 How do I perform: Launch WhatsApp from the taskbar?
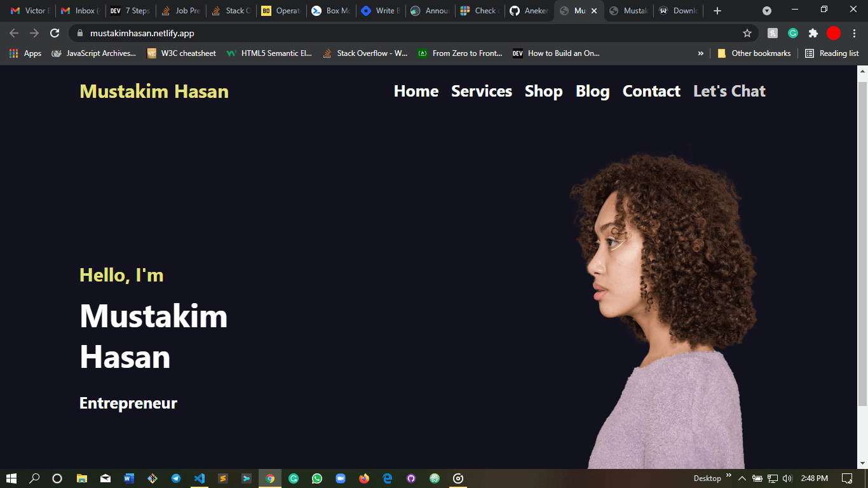pyautogui.click(x=317, y=478)
